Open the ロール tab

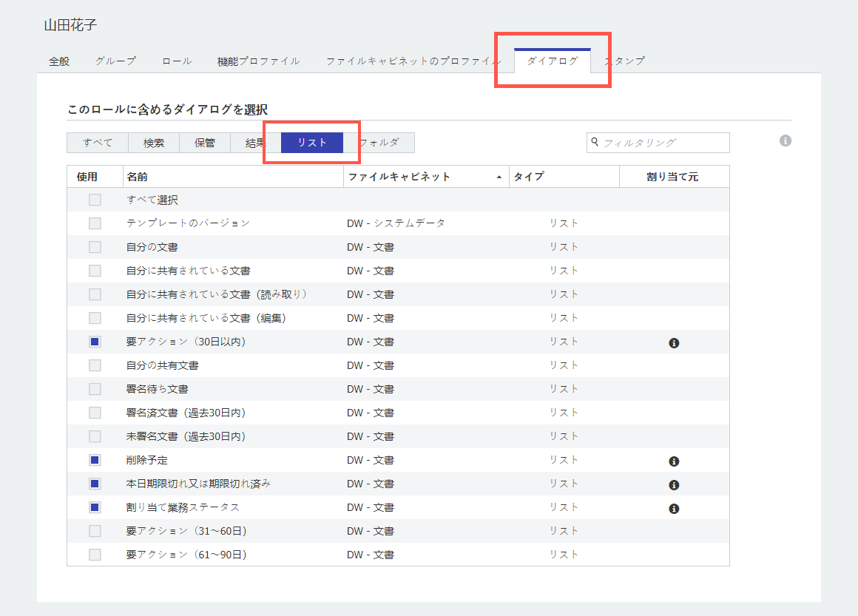[x=177, y=61]
